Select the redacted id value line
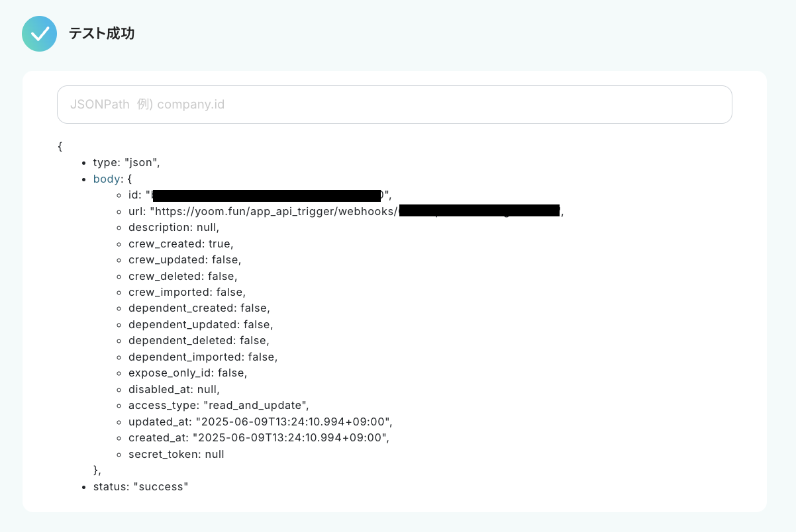Image resolution: width=796 pixels, height=532 pixels. click(x=260, y=195)
